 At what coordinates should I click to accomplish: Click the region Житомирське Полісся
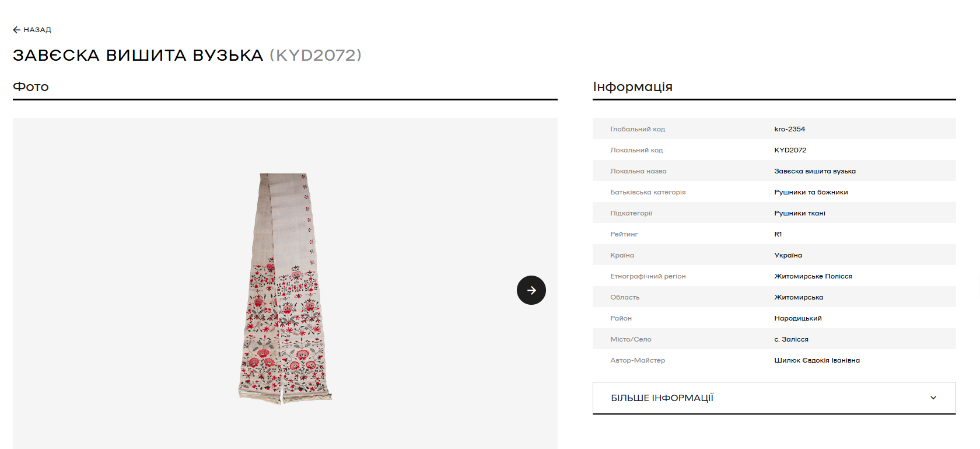coord(813,276)
